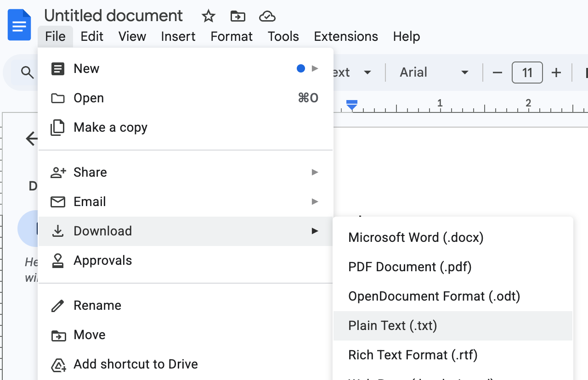Check the cloud save status icon
The image size is (588, 380).
coord(267,17)
